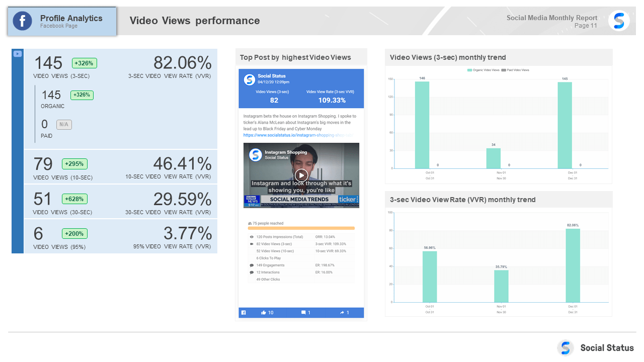Play the Instagram Shopping video
The height and width of the screenshot is (362, 644).
tap(301, 175)
